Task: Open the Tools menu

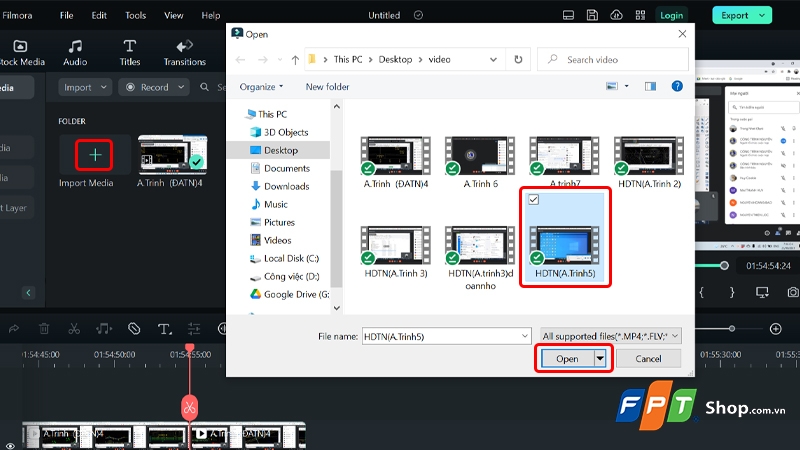Action: click(x=135, y=15)
